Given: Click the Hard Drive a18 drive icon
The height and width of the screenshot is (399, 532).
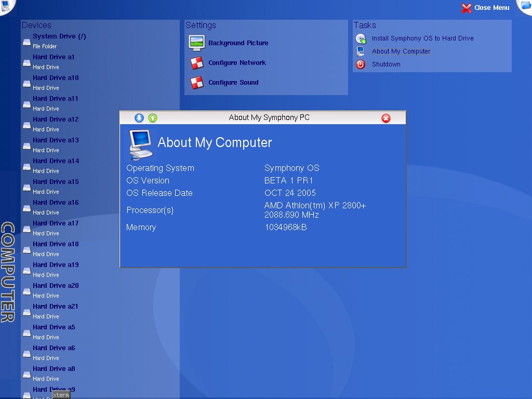Looking at the screenshot, I should (27, 250).
